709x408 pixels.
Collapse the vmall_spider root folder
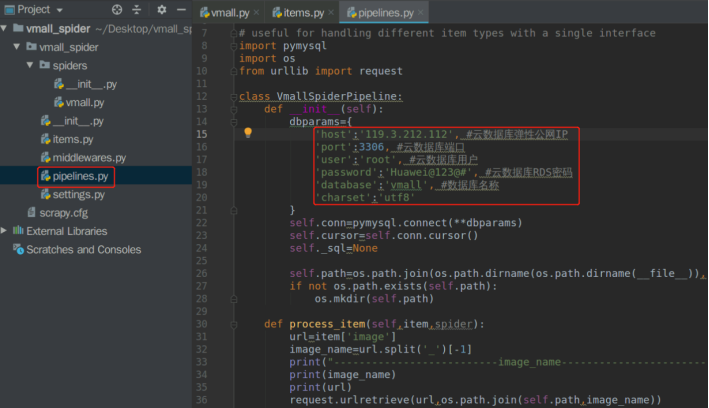click(x=4, y=28)
